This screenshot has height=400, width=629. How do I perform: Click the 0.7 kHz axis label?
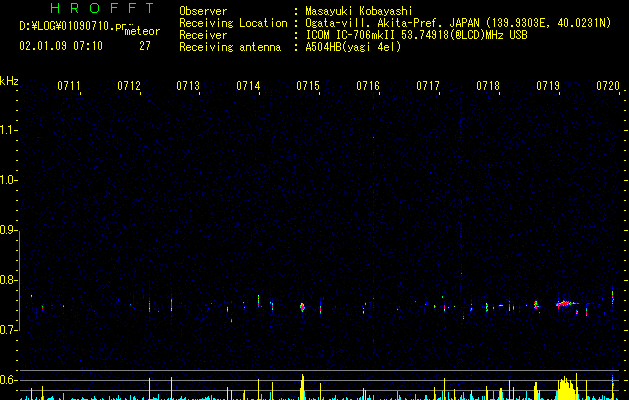tap(8, 330)
